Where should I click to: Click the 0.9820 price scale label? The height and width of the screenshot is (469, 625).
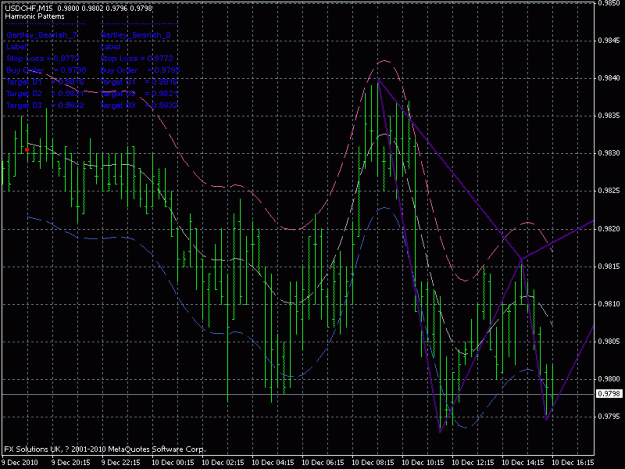609,229
